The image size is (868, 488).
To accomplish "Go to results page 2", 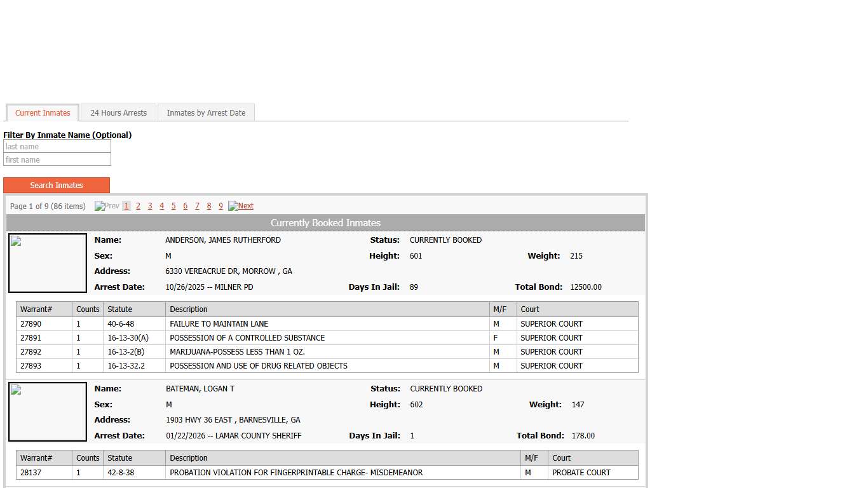I will pyautogui.click(x=138, y=206).
